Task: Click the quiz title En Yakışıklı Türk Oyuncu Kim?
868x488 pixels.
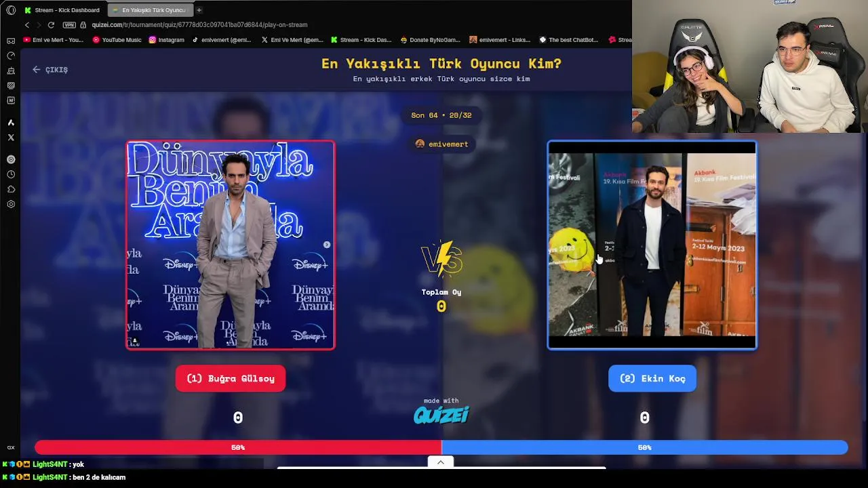Action: point(441,64)
